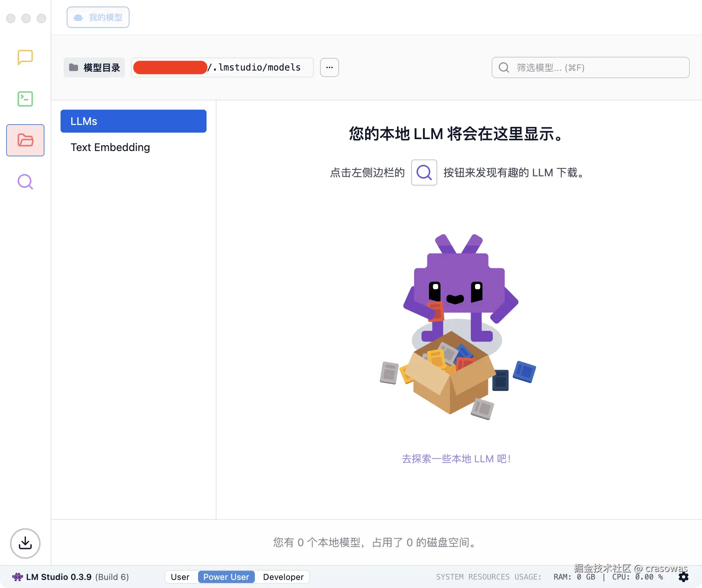Open Discover via the magnifier sidebar icon

[25, 182]
